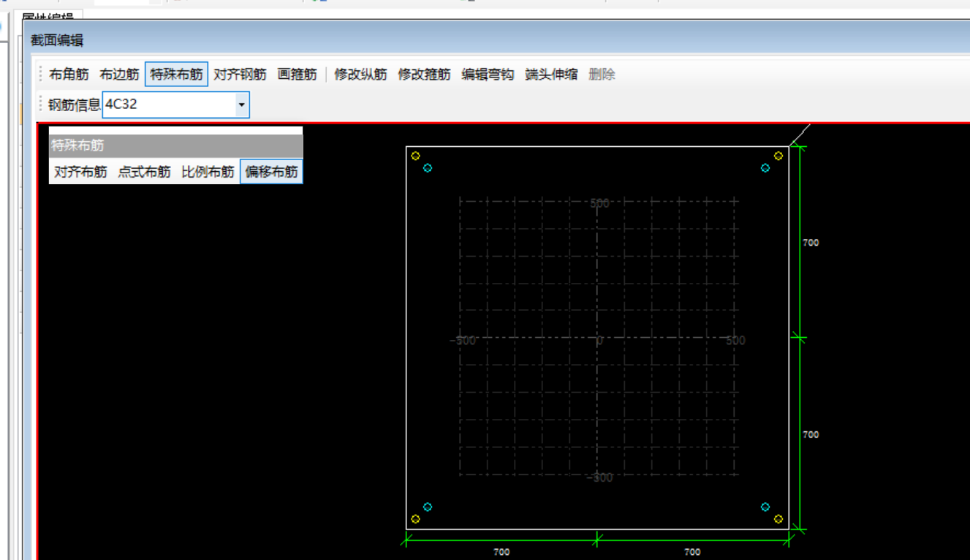This screenshot has width=970, height=560.
Task: Click 修改纵筋 in the toolbar
Action: tap(360, 75)
